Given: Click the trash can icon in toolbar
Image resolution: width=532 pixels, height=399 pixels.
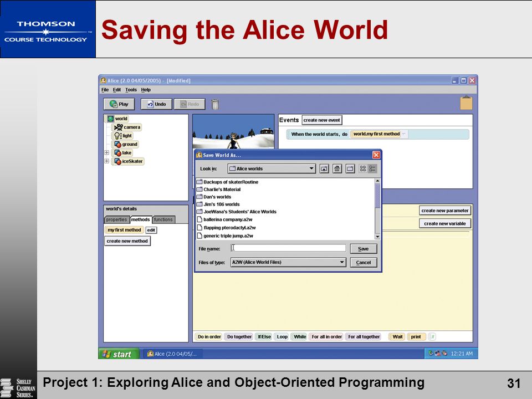Looking at the screenshot, I should [x=215, y=104].
